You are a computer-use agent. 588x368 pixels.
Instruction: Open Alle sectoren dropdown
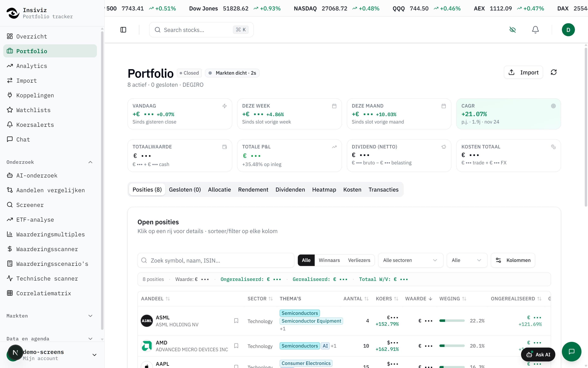pyautogui.click(x=410, y=260)
